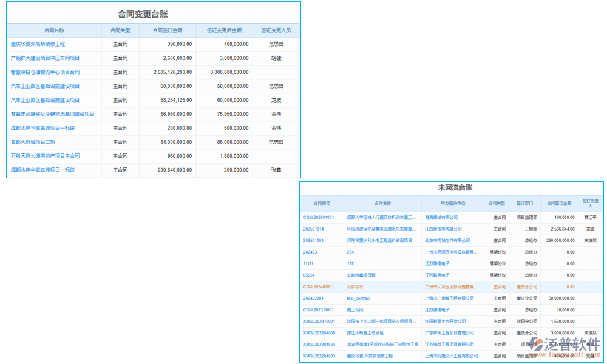This screenshot has height=364, width=607.
Task: Open contract number CGJL202501001
Action: [x=318, y=217]
